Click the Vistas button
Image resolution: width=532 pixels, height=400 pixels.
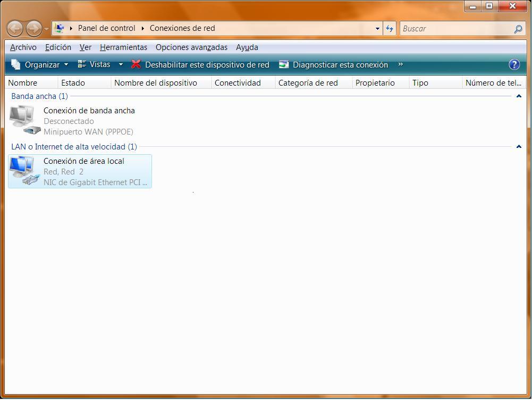94,64
